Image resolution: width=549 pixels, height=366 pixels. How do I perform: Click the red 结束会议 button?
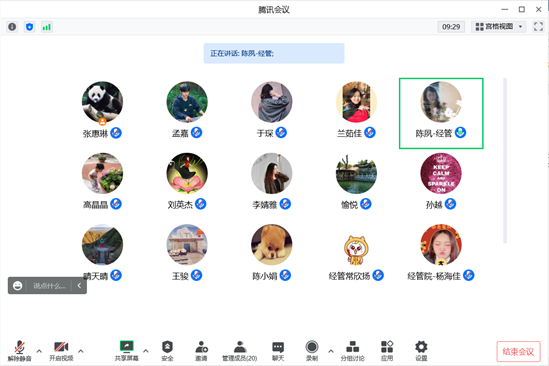(518, 351)
